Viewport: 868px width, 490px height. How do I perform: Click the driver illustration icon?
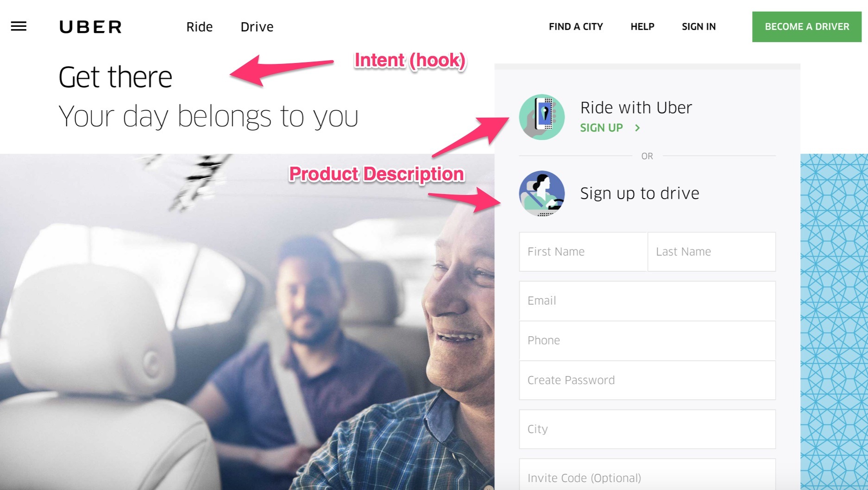point(541,194)
